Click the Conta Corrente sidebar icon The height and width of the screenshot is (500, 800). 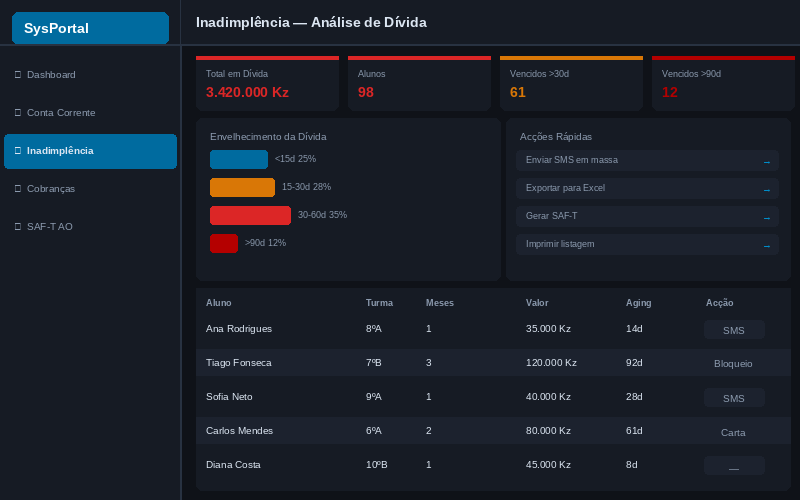click(x=18, y=112)
